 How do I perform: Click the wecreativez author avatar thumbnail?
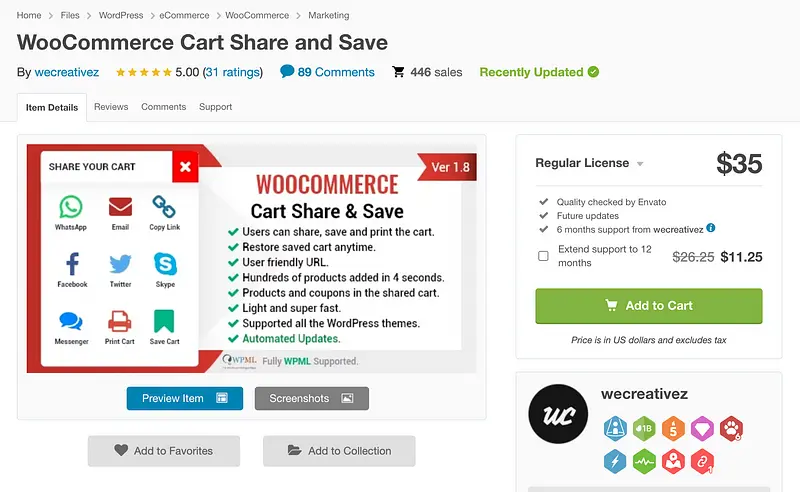pos(558,414)
